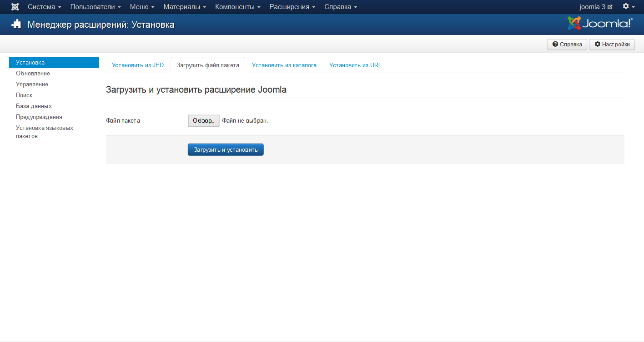Go to Обновление in the sidebar
Image resolution: width=644 pixels, height=342 pixels.
tap(33, 74)
